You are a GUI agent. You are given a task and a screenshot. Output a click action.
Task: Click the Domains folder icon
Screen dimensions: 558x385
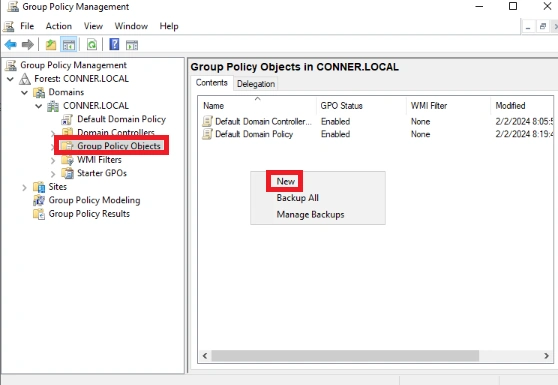pyautogui.click(x=39, y=93)
